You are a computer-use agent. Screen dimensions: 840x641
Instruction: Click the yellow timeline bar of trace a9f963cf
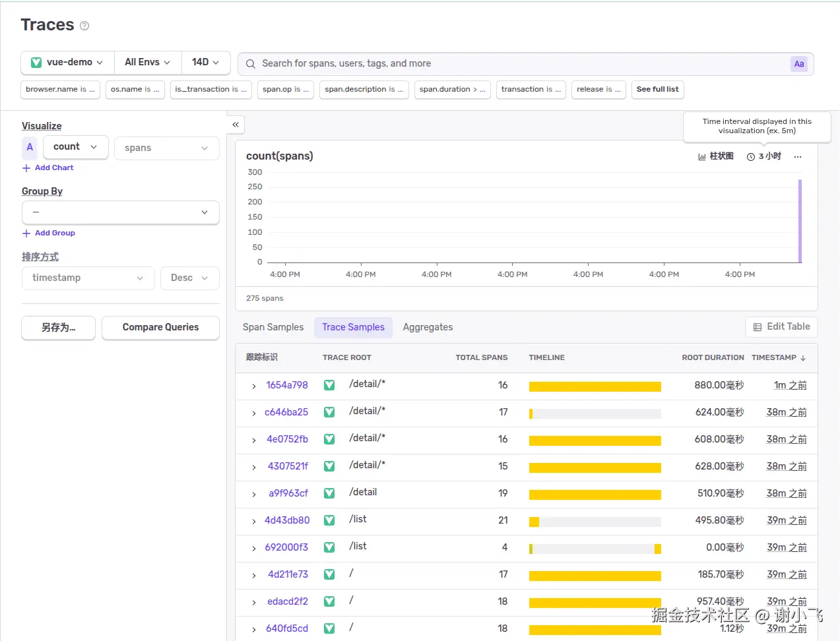(x=595, y=495)
